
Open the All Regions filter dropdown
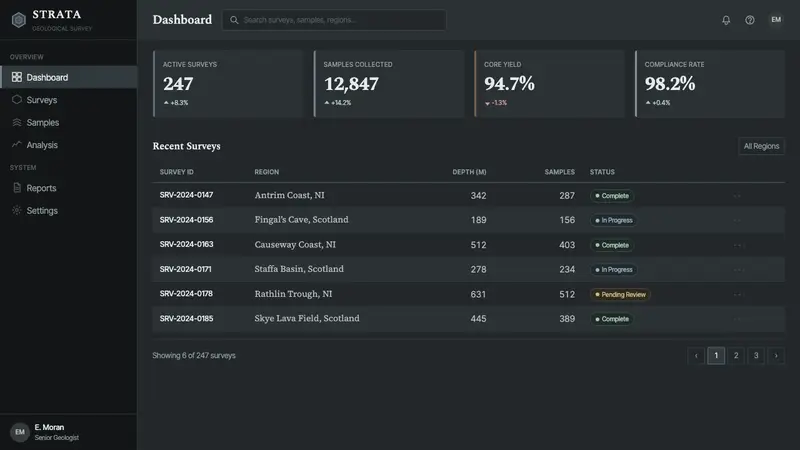tap(761, 146)
